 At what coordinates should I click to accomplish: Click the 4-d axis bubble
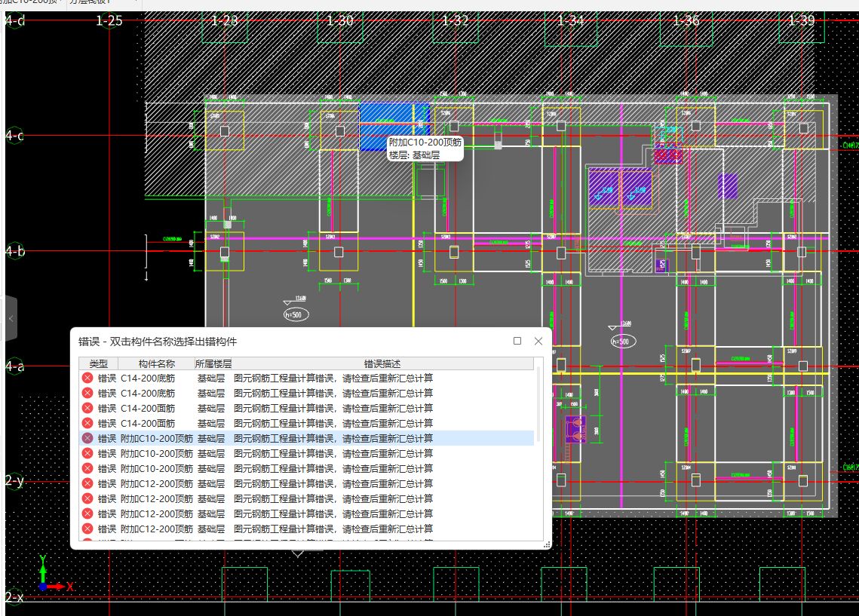coord(15,20)
